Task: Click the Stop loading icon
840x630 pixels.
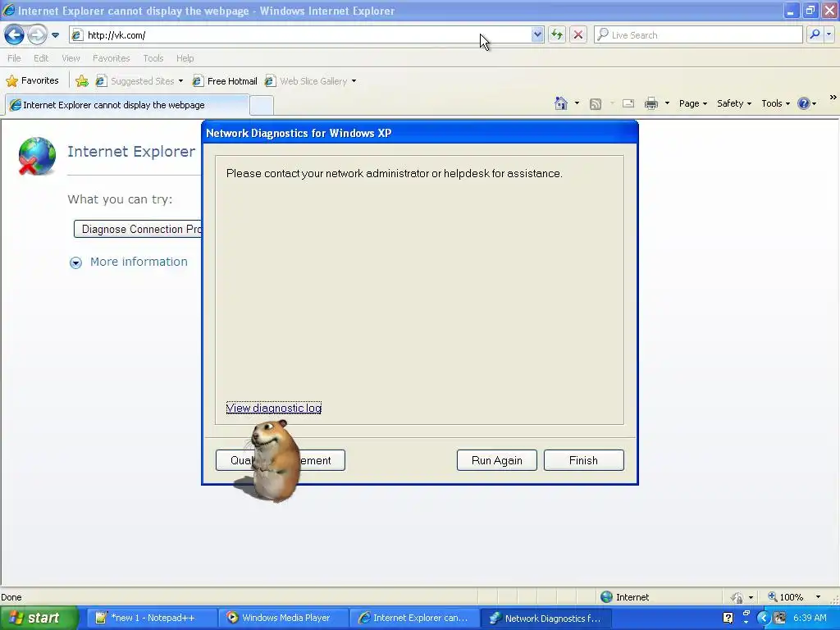Action: pyautogui.click(x=578, y=34)
